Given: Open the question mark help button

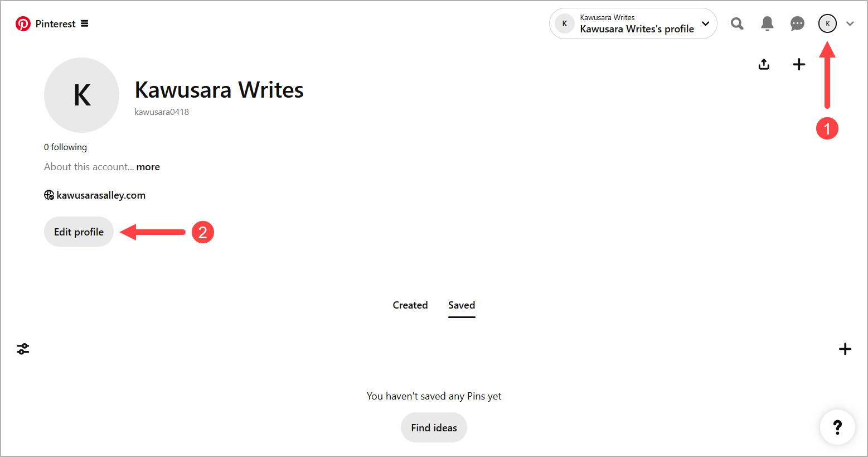Looking at the screenshot, I should tap(837, 427).
